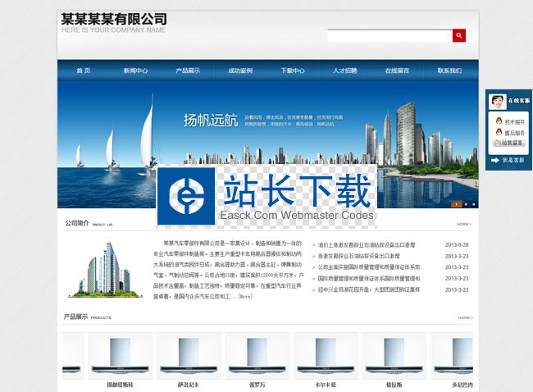Open news starting with 国际质量管理和质量保证体系
Screen dimensions: 533x392
[369, 279]
